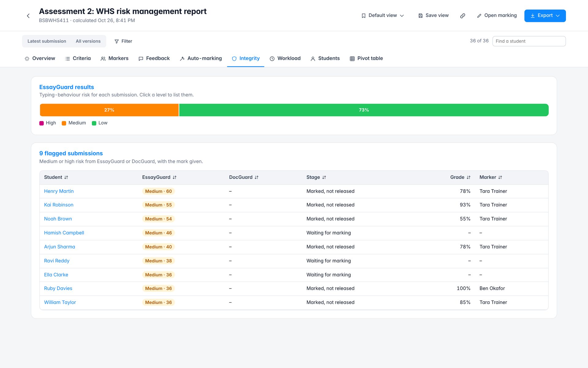The height and width of the screenshot is (368, 588).
Task: Switch to Latest submission view
Action: [47, 41]
